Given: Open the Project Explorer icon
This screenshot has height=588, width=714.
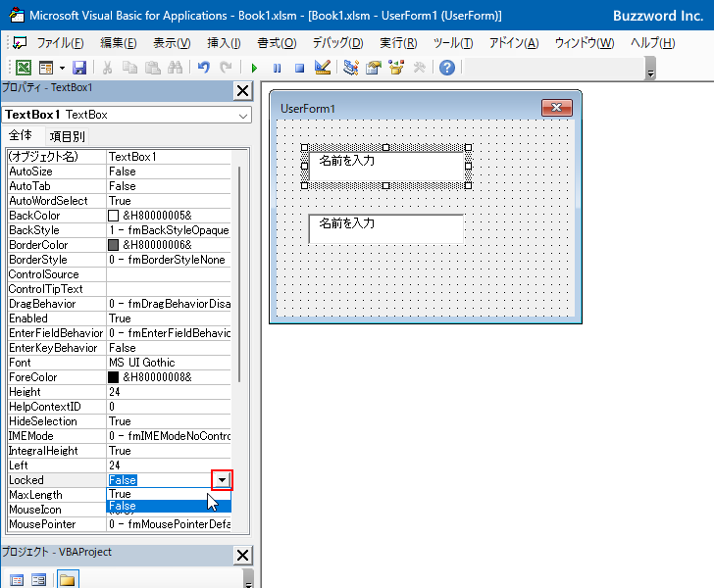Looking at the screenshot, I should pyautogui.click(x=351, y=68).
